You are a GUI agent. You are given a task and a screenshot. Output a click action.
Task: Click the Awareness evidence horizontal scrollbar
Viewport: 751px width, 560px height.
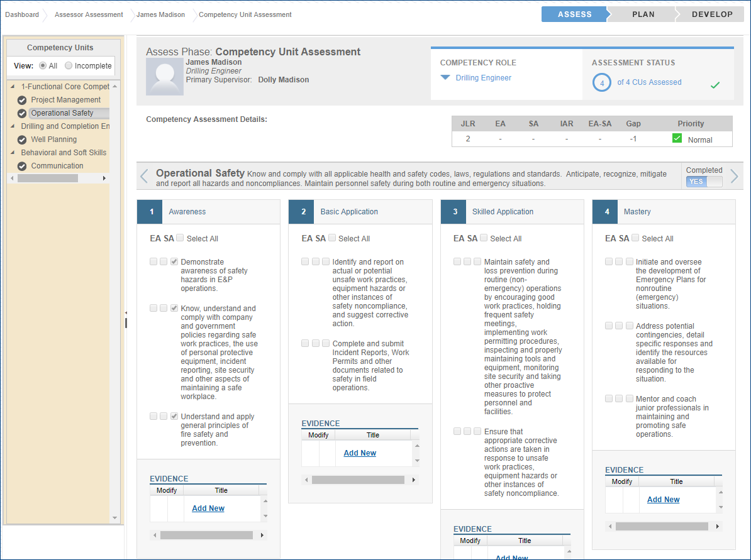(x=206, y=535)
